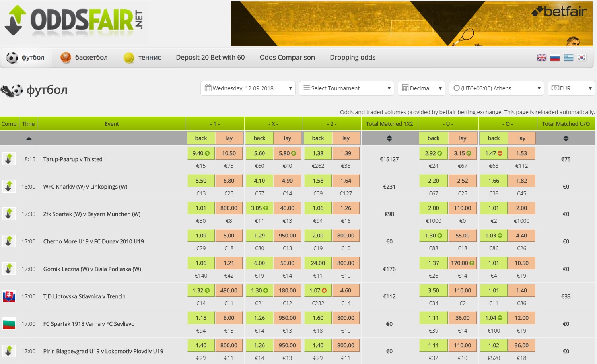This screenshot has width=597, height=364.
Task: Open the date dropdown Wednesday, 12-09-2018
Action: 248,88
